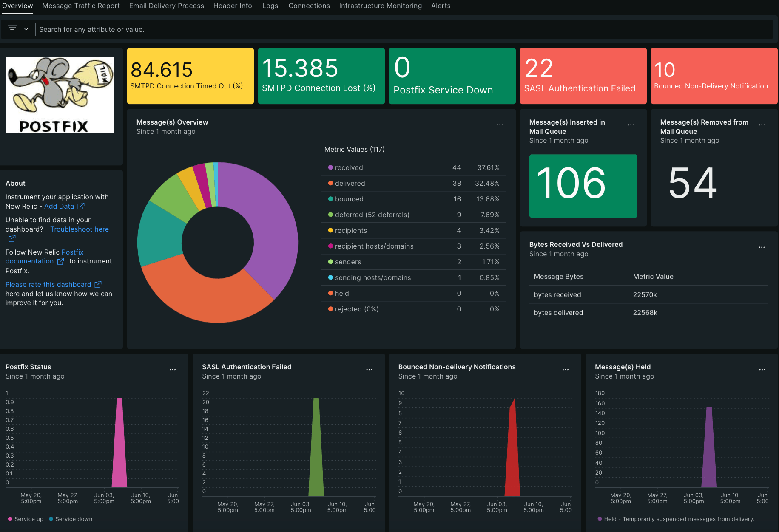Open options for Inserted in Mail Queue

point(631,125)
